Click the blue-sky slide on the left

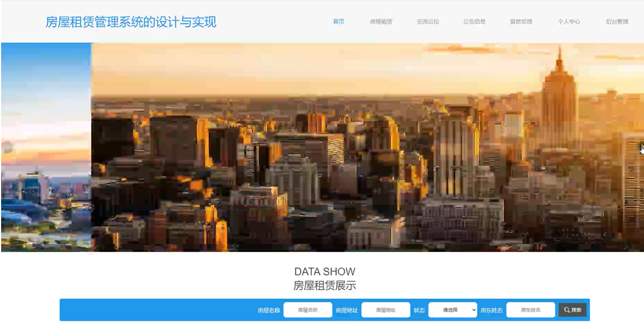coord(46,147)
